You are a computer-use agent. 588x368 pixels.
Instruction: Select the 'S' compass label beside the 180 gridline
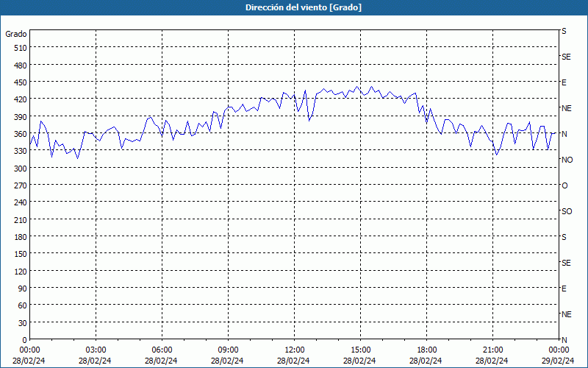[x=564, y=237]
